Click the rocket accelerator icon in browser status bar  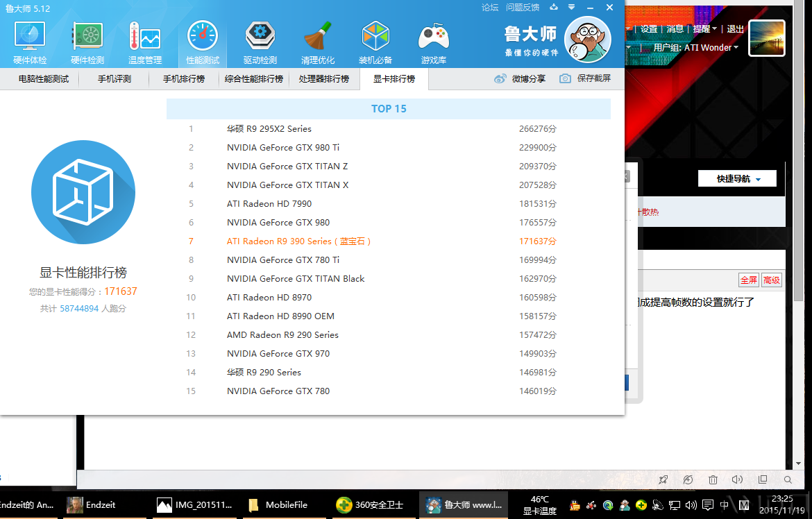[663, 479]
